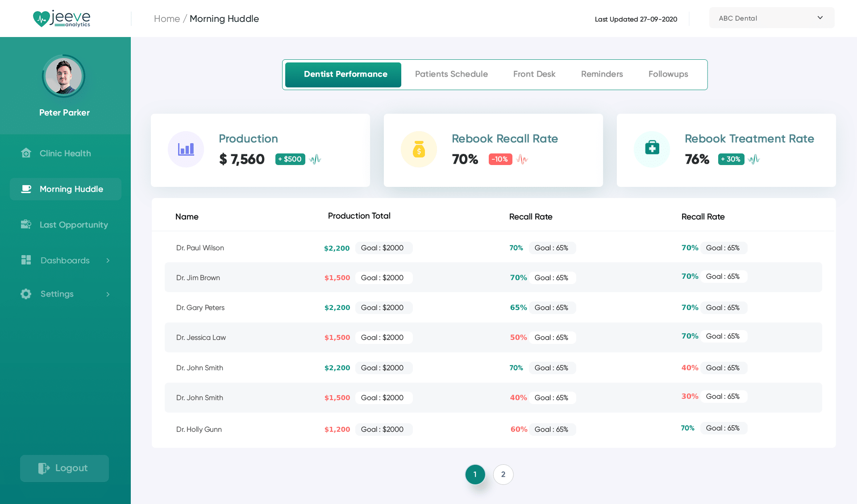Click the Morning Huddle coffee cup icon
Screen dimensions: 857x504
pos(26,189)
